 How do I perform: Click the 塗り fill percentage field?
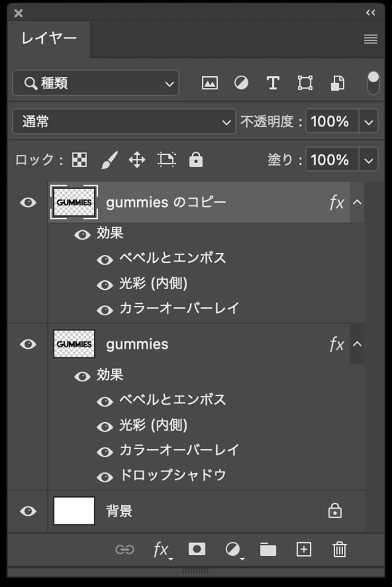point(331,160)
